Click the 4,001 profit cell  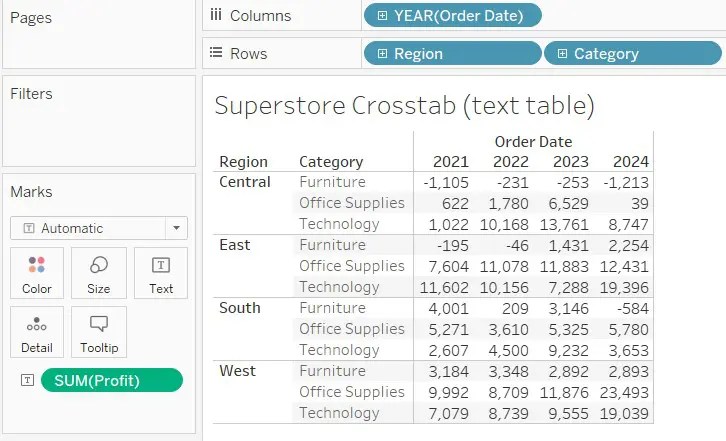point(449,309)
